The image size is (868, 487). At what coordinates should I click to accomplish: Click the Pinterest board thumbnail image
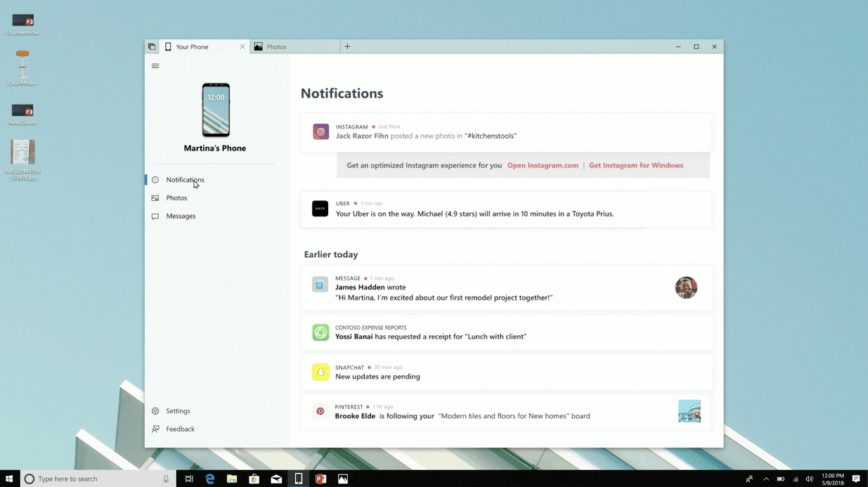[689, 411]
